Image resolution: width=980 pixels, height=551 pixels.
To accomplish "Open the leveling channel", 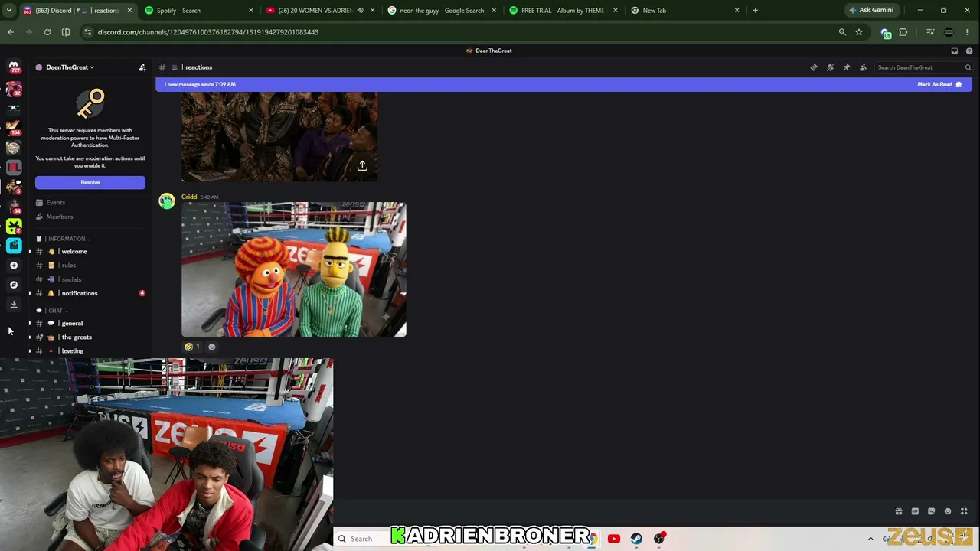I will pos(90,350).
